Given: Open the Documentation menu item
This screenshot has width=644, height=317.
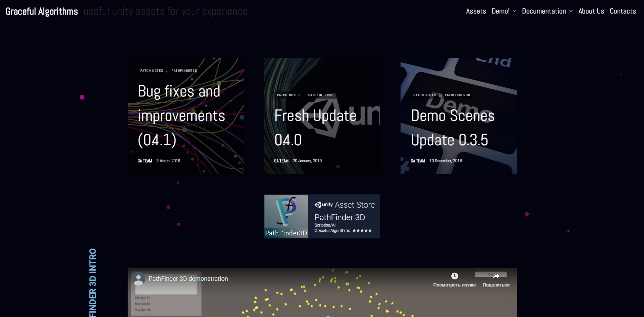Looking at the screenshot, I should click(x=544, y=11).
